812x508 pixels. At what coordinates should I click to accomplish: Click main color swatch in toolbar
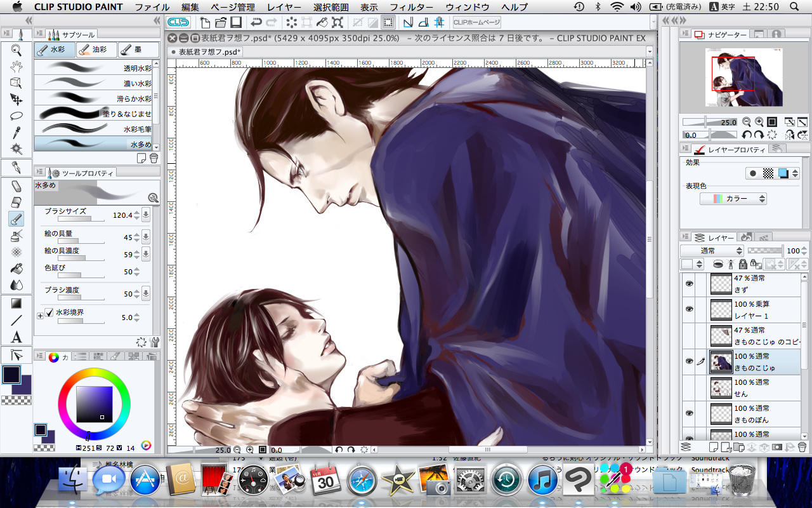click(11, 374)
